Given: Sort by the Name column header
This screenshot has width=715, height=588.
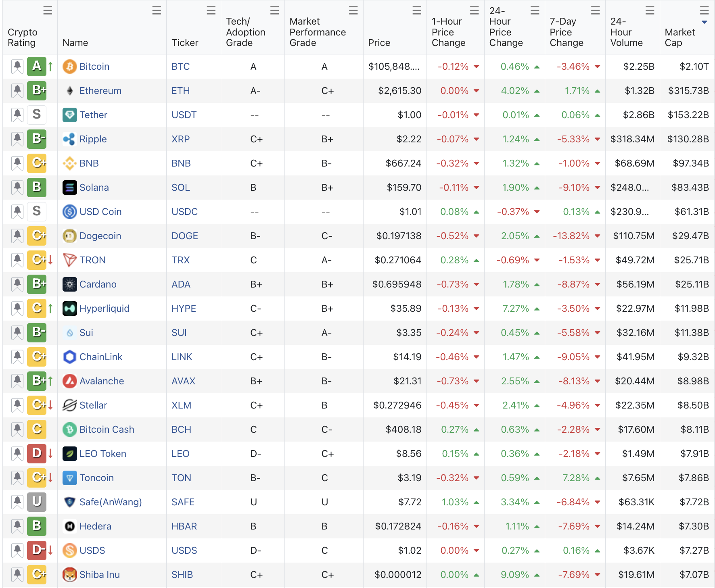Looking at the screenshot, I should pyautogui.click(x=75, y=43).
